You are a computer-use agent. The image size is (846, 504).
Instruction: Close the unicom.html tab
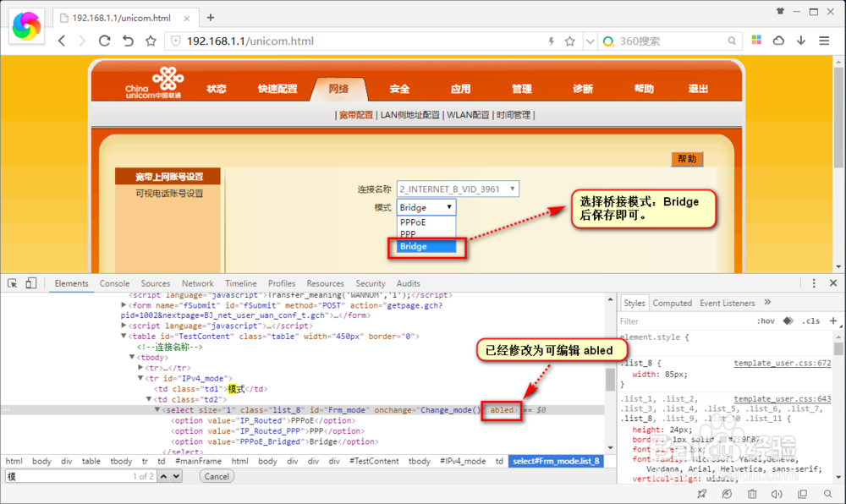[x=187, y=19]
